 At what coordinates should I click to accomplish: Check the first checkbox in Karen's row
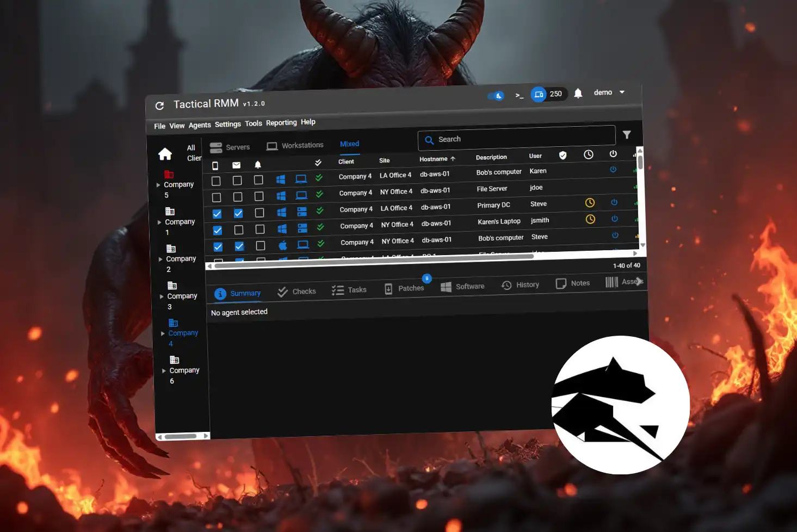tap(216, 181)
